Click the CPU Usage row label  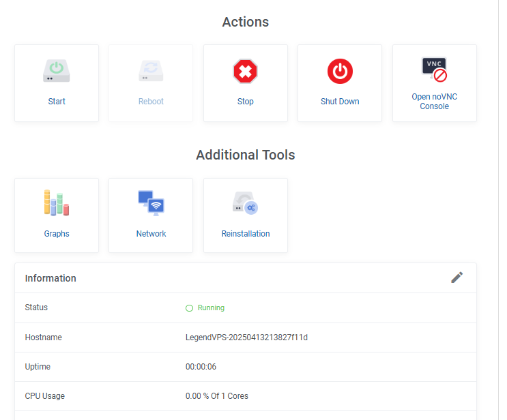[x=44, y=396]
